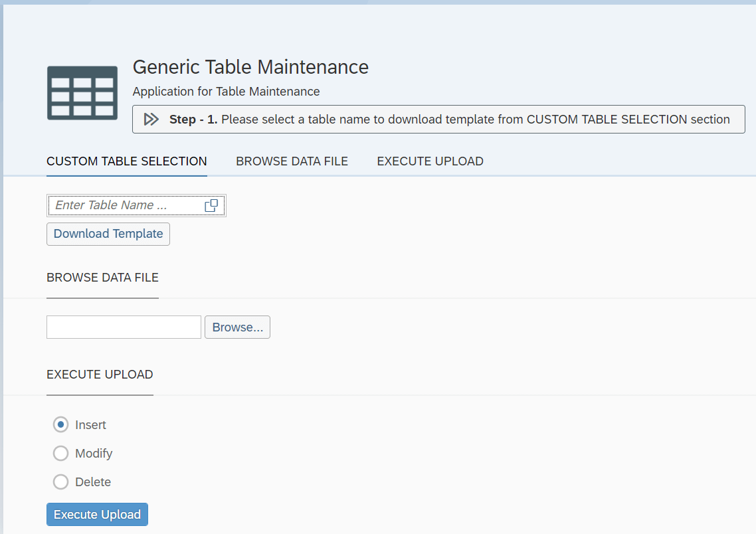The height and width of the screenshot is (534, 756).
Task: Click the Step - 1 instruction message strip
Action: [x=438, y=119]
